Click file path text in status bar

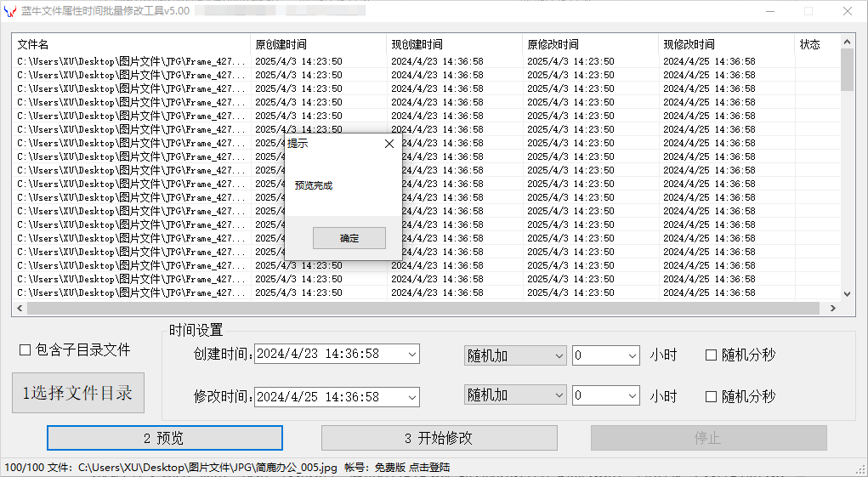(x=207, y=468)
